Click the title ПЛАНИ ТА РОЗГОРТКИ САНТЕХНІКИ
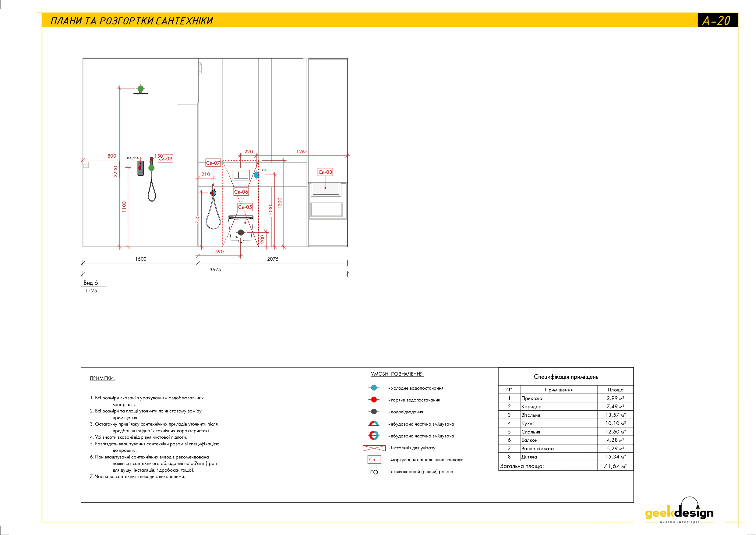This screenshot has height=535, width=756. click(x=132, y=21)
